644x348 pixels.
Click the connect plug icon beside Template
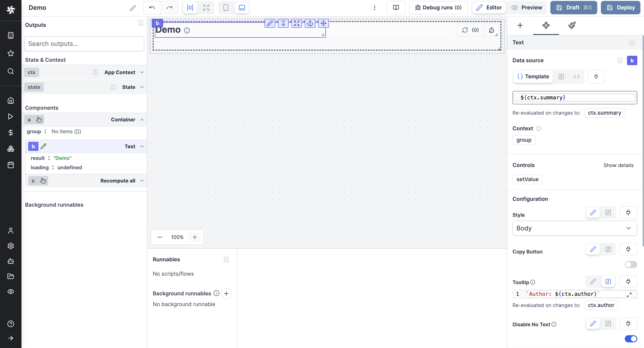point(596,77)
